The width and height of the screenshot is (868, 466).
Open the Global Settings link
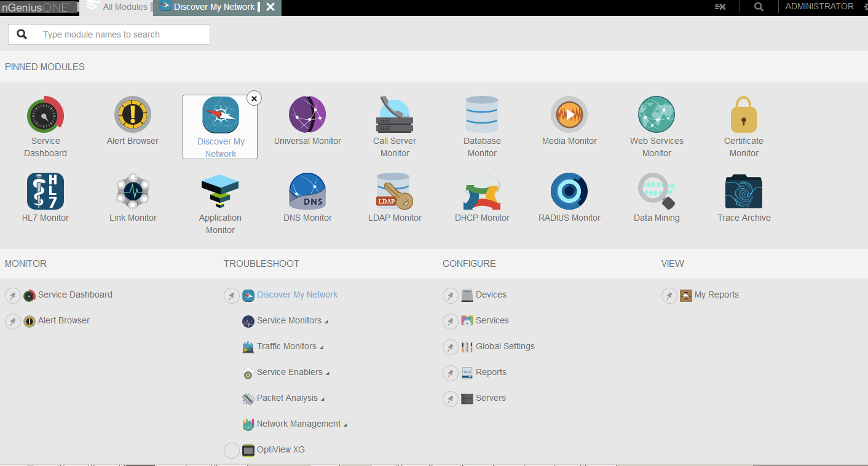coord(505,346)
